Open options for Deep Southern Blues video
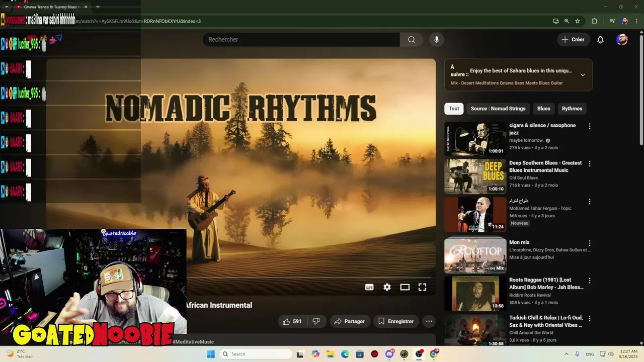 coord(590,164)
